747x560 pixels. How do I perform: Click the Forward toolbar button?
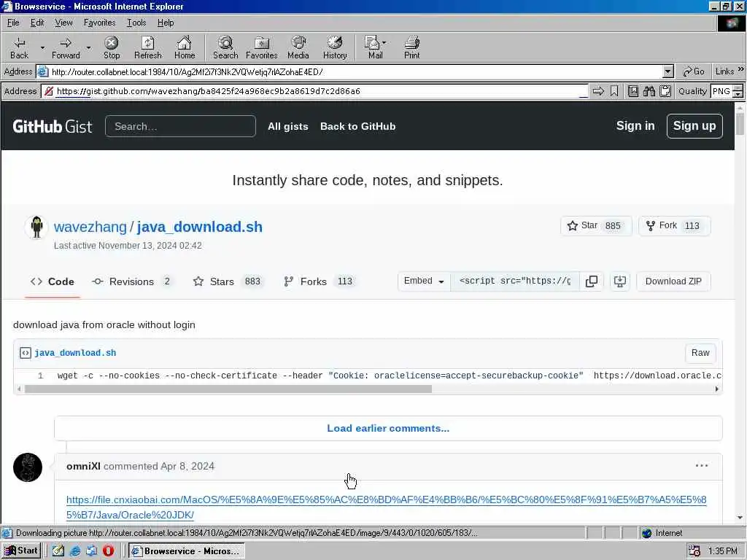[66, 47]
